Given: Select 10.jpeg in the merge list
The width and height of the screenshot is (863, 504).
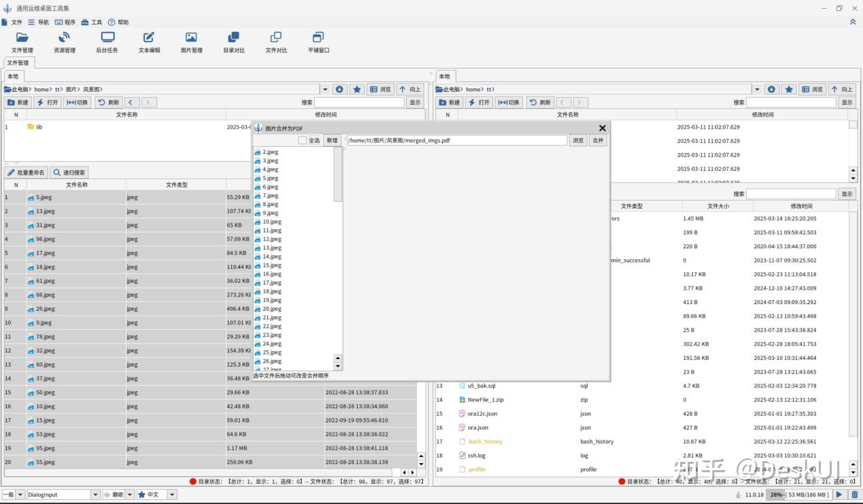Looking at the screenshot, I should tap(271, 222).
